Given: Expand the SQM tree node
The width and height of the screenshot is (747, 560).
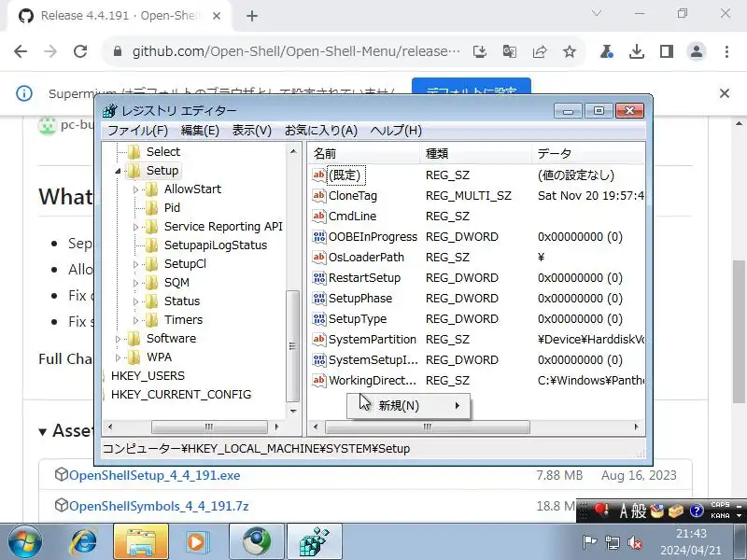Looking at the screenshot, I should click(x=135, y=283).
